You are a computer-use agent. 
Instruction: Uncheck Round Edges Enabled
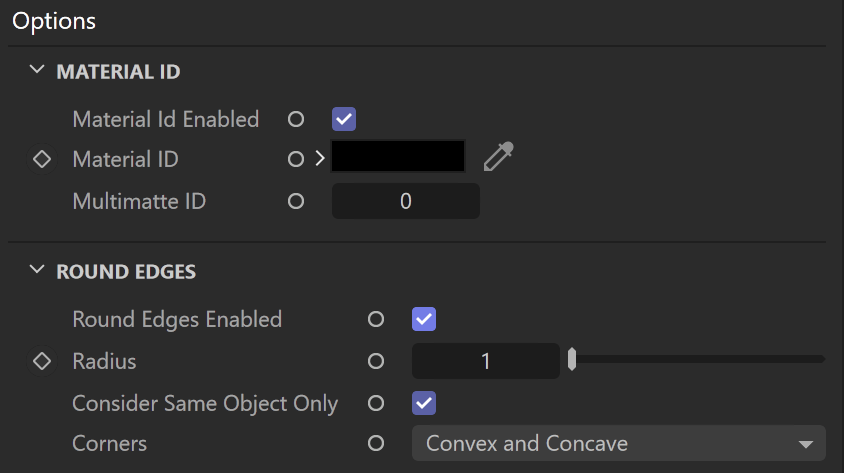[424, 319]
